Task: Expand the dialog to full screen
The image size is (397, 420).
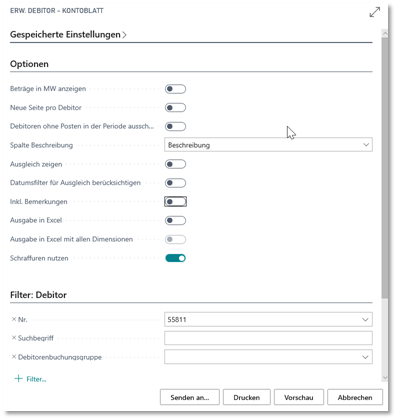Action: point(375,12)
